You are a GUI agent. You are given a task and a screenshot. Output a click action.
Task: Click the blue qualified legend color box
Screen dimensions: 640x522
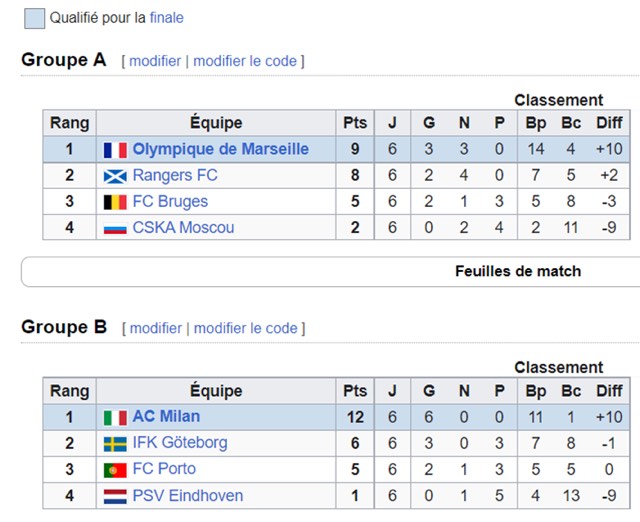coord(34,18)
